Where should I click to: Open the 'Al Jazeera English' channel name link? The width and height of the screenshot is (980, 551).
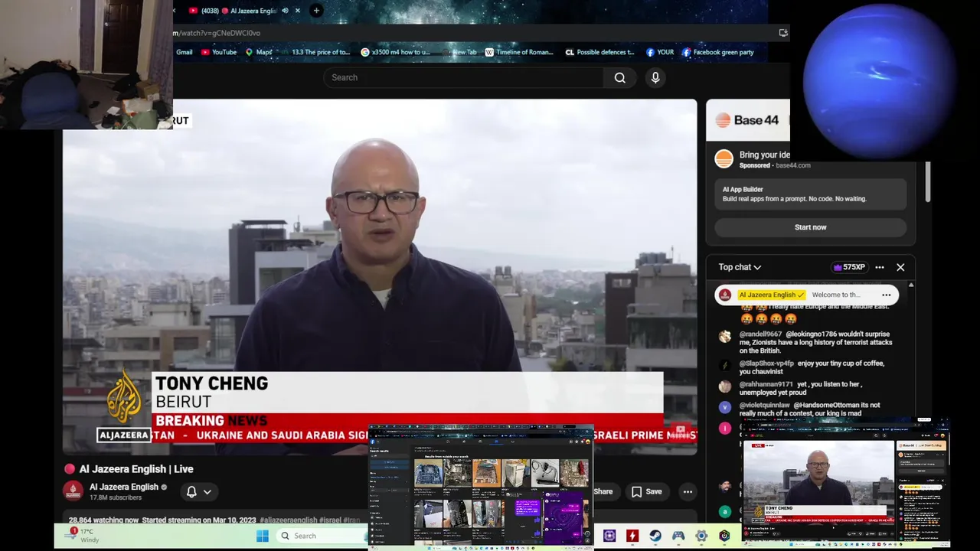[123, 487]
